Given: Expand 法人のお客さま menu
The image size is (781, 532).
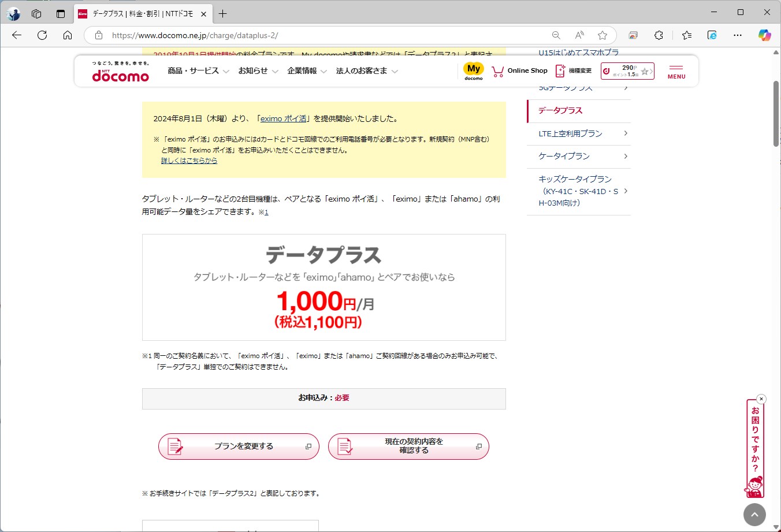Looking at the screenshot, I should [x=367, y=71].
